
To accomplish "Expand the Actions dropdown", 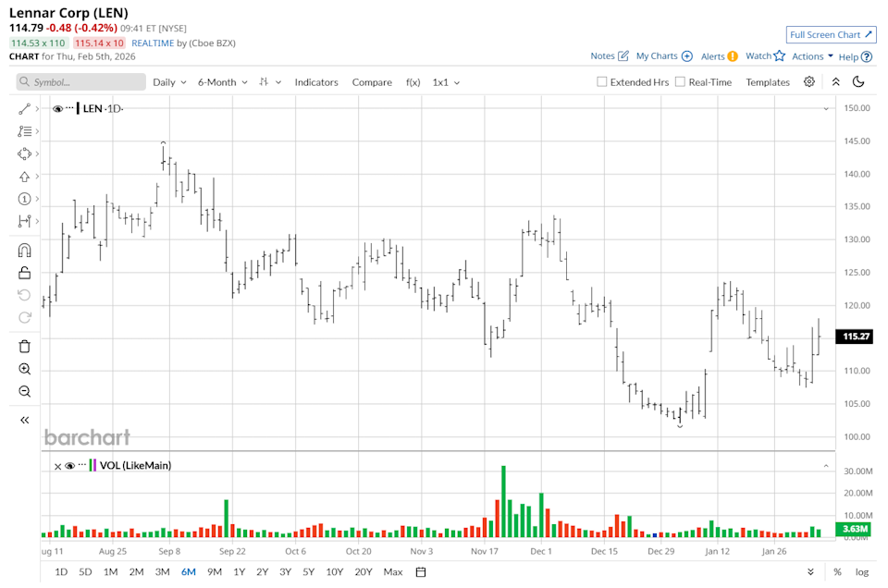I will tap(812, 56).
